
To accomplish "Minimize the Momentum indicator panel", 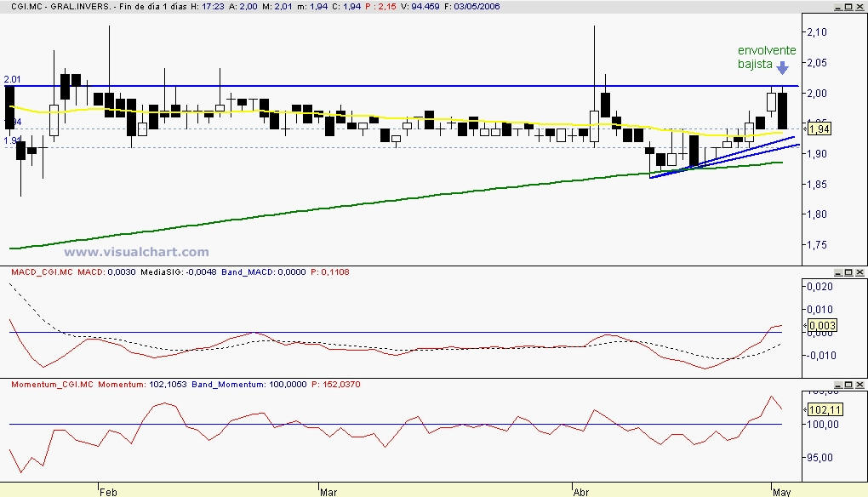I will (837, 385).
